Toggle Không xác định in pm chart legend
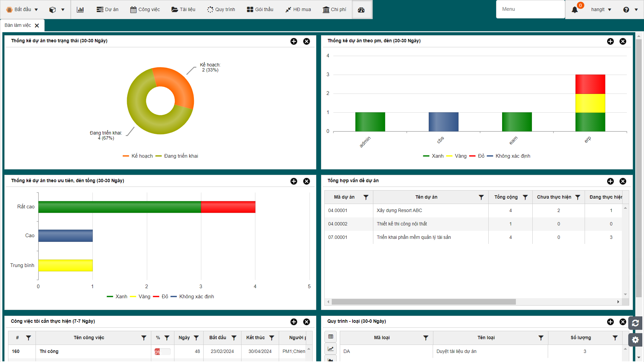This screenshot has width=644, height=362. tap(508, 156)
